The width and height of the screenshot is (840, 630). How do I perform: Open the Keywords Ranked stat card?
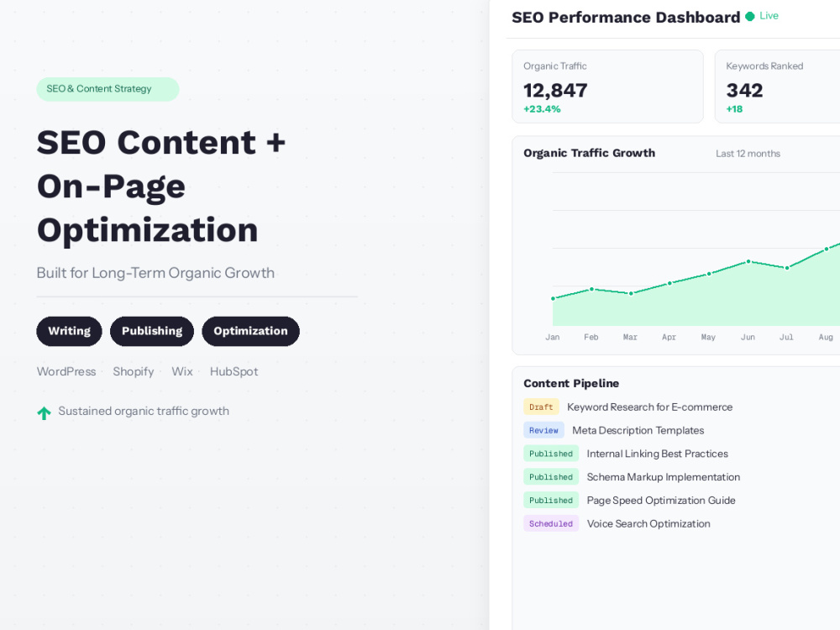777,87
